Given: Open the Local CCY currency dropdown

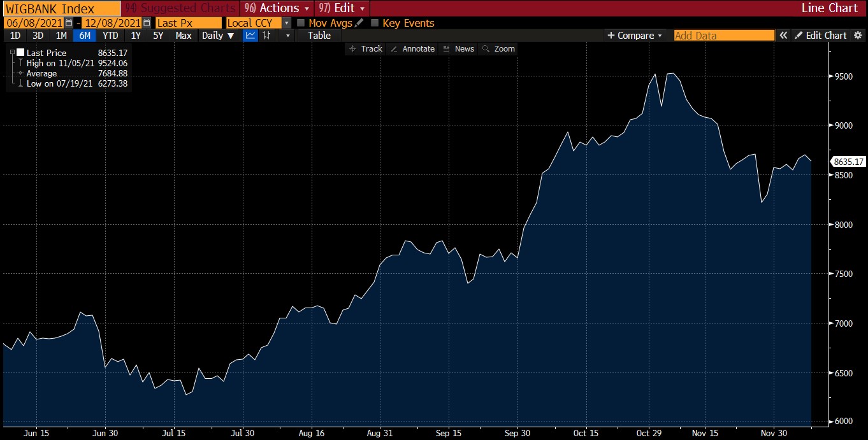Looking at the screenshot, I should coord(286,23).
